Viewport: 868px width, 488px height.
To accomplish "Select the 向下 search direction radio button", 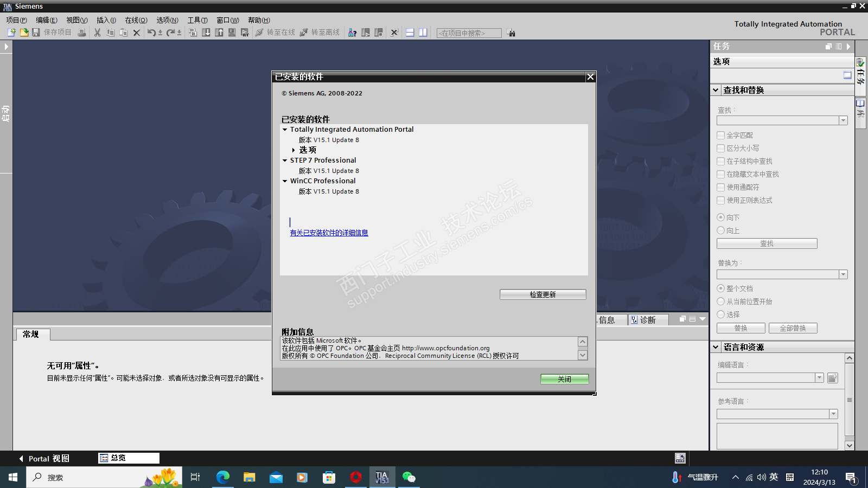I will (721, 217).
